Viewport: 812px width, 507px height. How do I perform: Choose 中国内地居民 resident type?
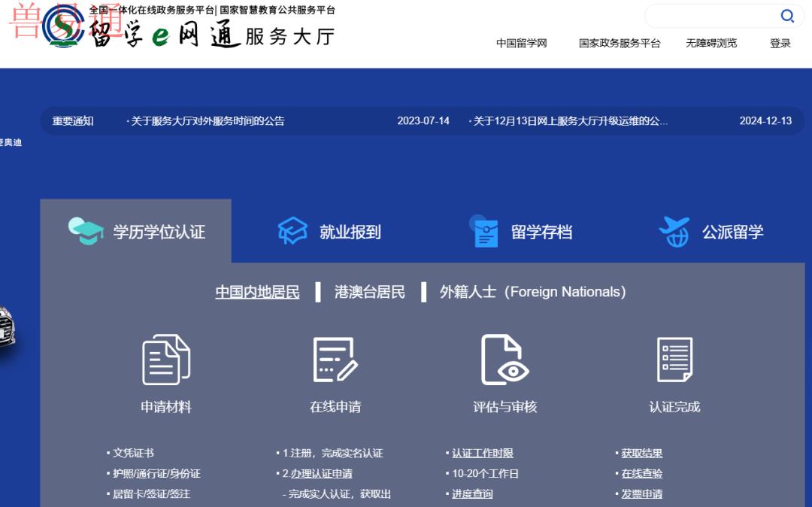coord(257,292)
